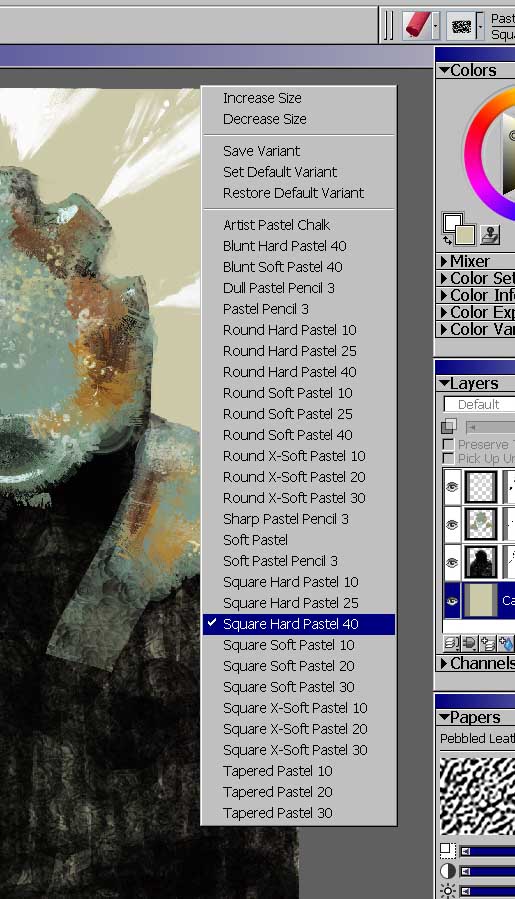Toggle visibility of the black silhouette layer
Screen dimensions: 515x899
pyautogui.click(x=452, y=562)
